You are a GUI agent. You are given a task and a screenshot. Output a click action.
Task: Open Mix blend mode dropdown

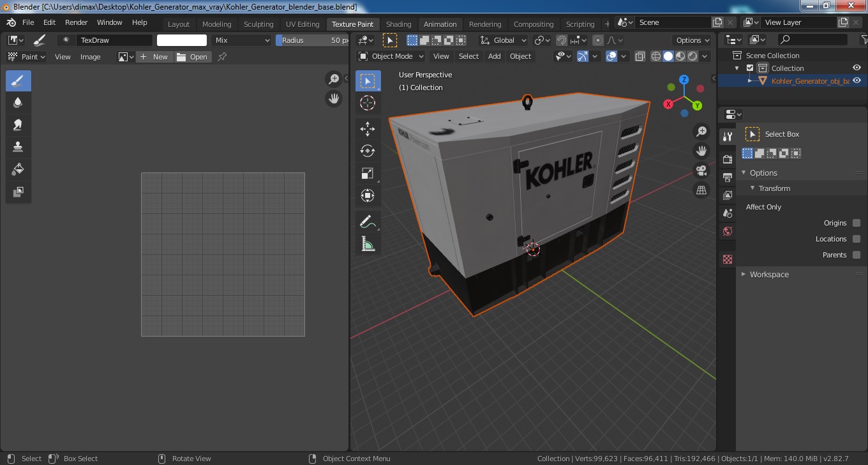[x=242, y=40]
